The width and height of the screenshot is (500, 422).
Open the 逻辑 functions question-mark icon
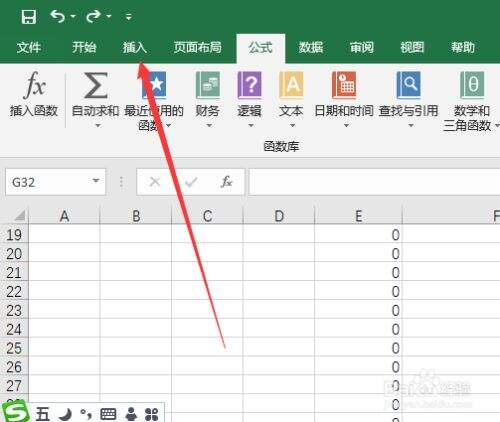coord(250,85)
